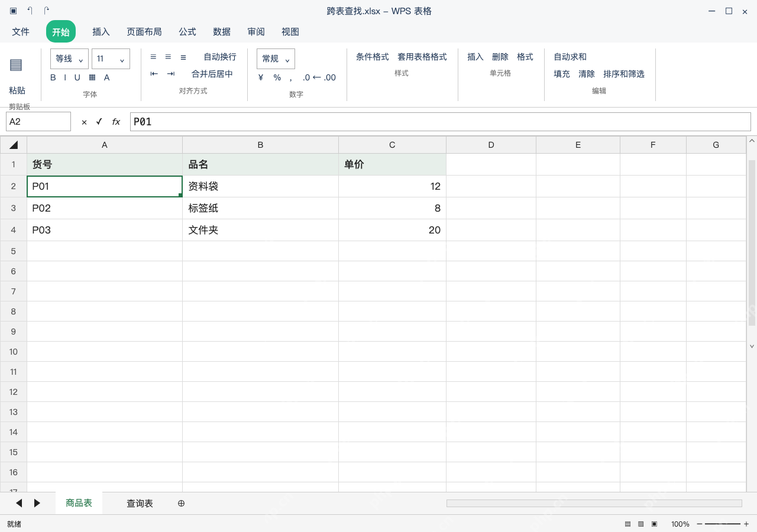Click the zoom in plus button
The image size is (757, 532).
click(746, 524)
